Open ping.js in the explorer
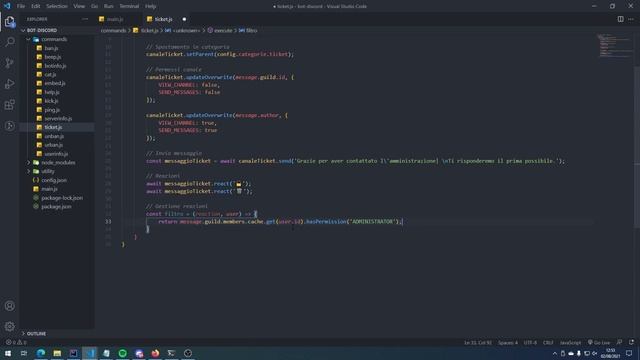Screen dimensions: 640x360 (x=52, y=110)
